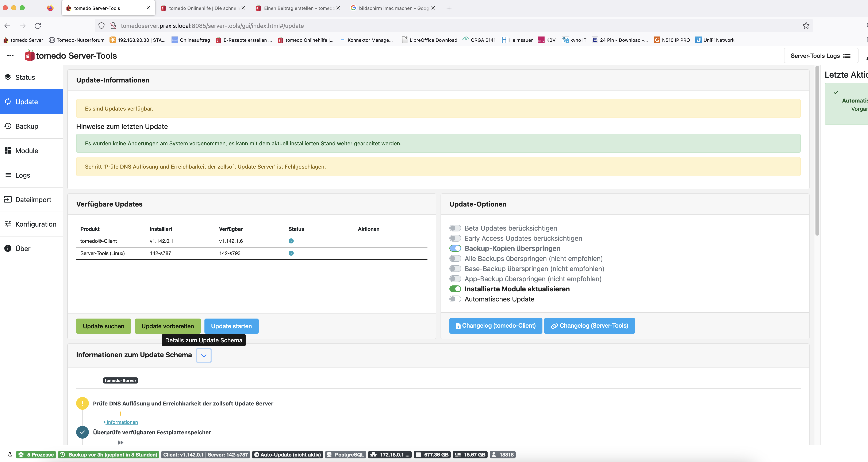The height and width of the screenshot is (462, 868).
Task: Click the Backup vor 3h status badge
Action: (x=108, y=455)
